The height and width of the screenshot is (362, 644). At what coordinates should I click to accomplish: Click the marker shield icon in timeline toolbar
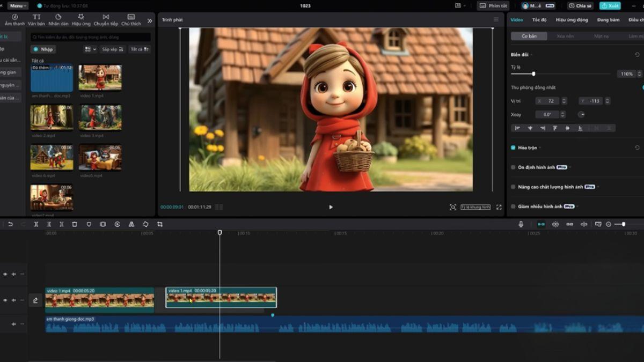[x=89, y=224]
